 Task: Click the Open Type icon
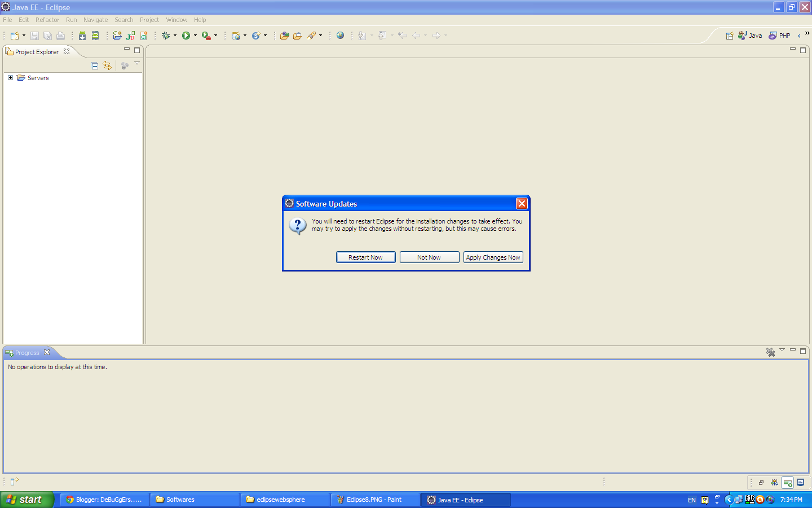point(284,36)
